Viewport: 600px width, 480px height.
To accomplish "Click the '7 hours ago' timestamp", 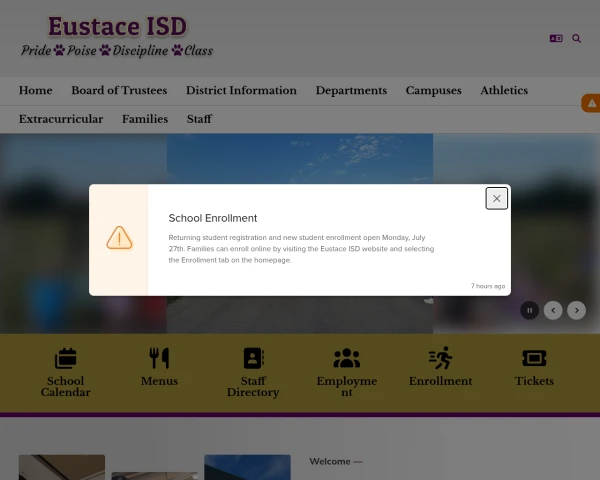I will pos(488,286).
